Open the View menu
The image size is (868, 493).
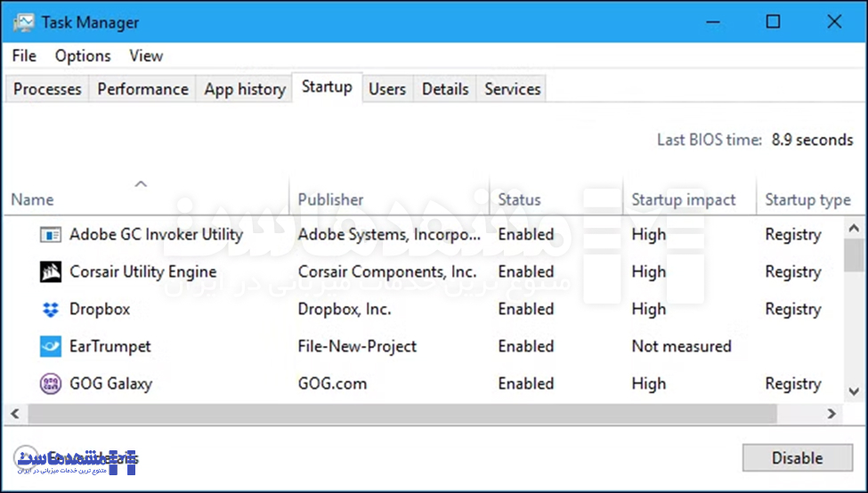[x=146, y=56]
